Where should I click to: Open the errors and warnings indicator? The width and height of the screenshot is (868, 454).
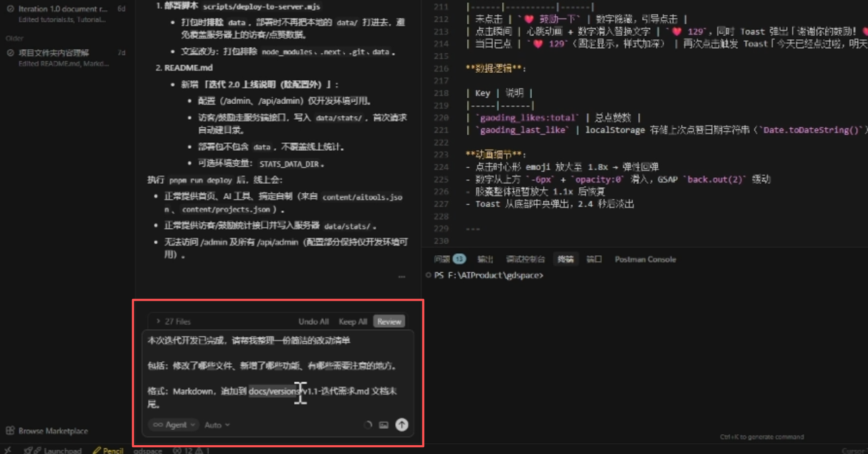tap(191, 450)
